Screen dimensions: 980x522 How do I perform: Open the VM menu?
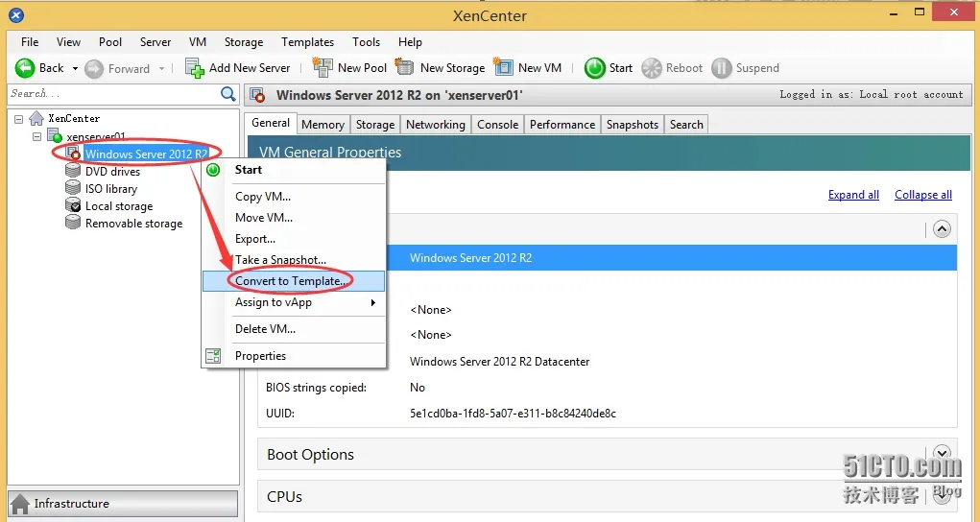(198, 42)
